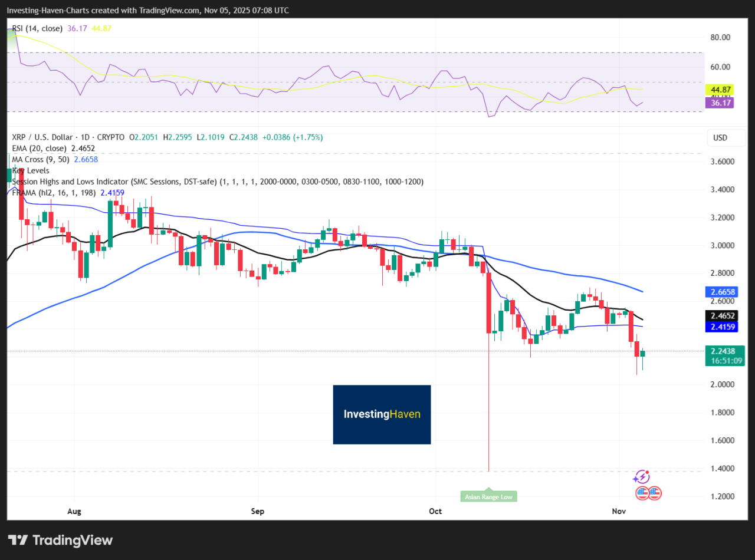The height and width of the screenshot is (560, 755).
Task: Click the black 2.4652 EMA price tag
Action: click(721, 316)
